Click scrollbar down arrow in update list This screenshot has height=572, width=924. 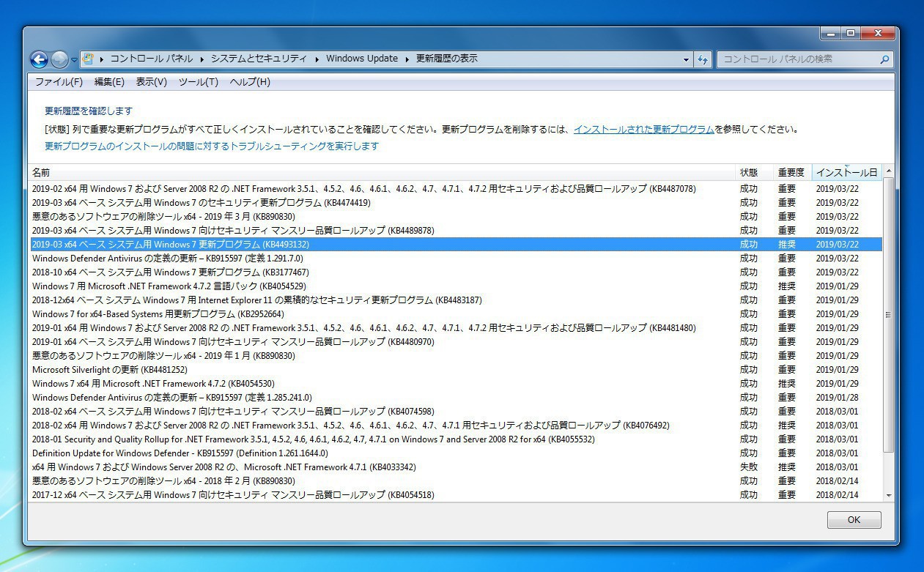(889, 496)
